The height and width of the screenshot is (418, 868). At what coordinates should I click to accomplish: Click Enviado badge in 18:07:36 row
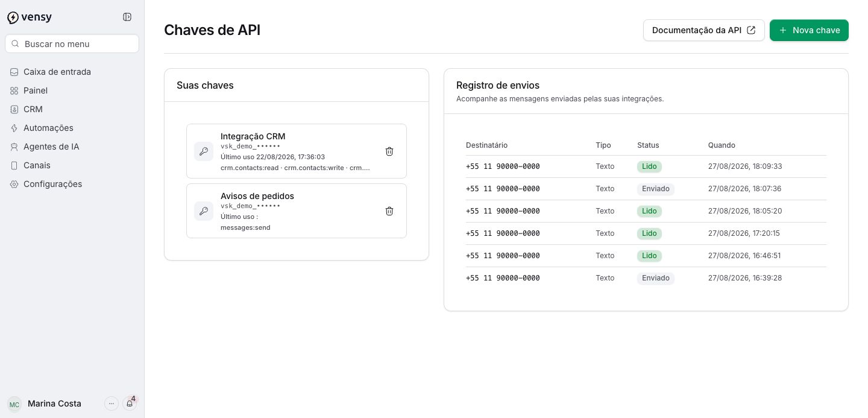[x=656, y=189]
